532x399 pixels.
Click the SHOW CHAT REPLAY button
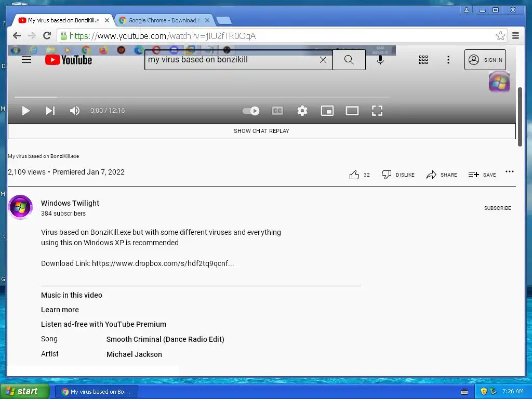(x=262, y=131)
